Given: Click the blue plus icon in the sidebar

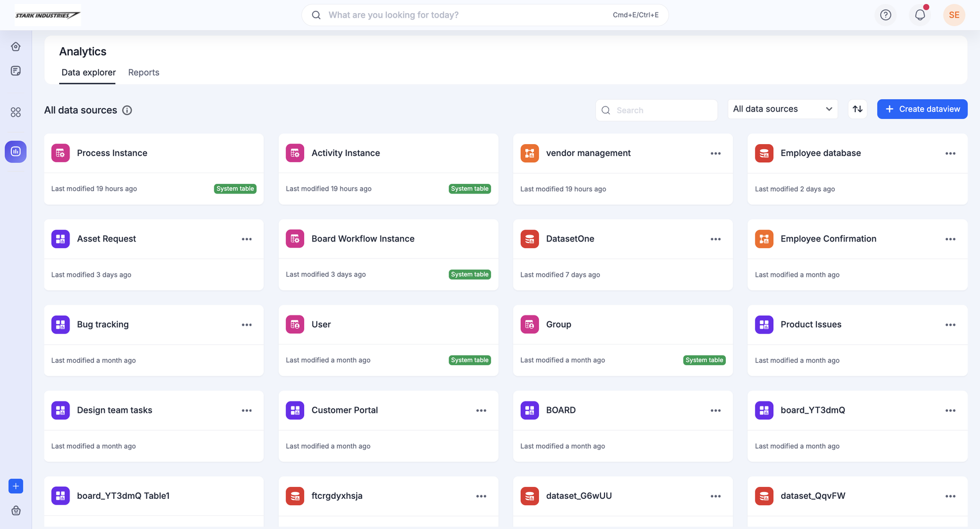Looking at the screenshot, I should tap(16, 486).
